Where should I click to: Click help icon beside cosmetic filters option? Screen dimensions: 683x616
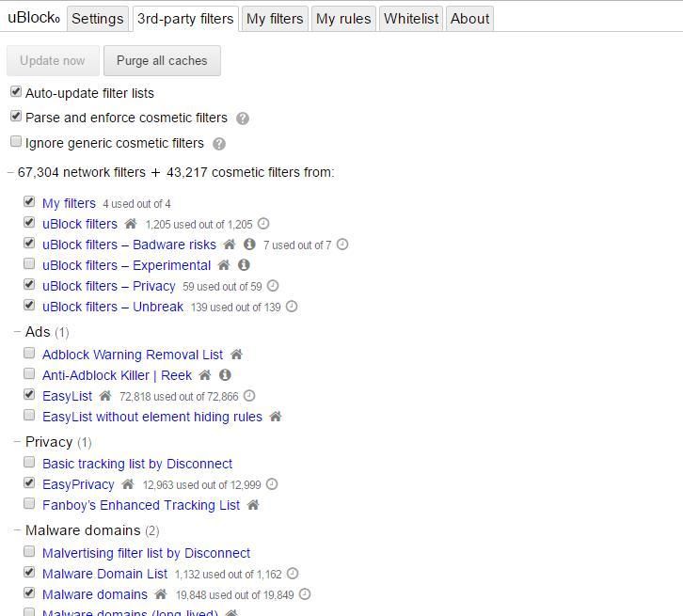(243, 118)
